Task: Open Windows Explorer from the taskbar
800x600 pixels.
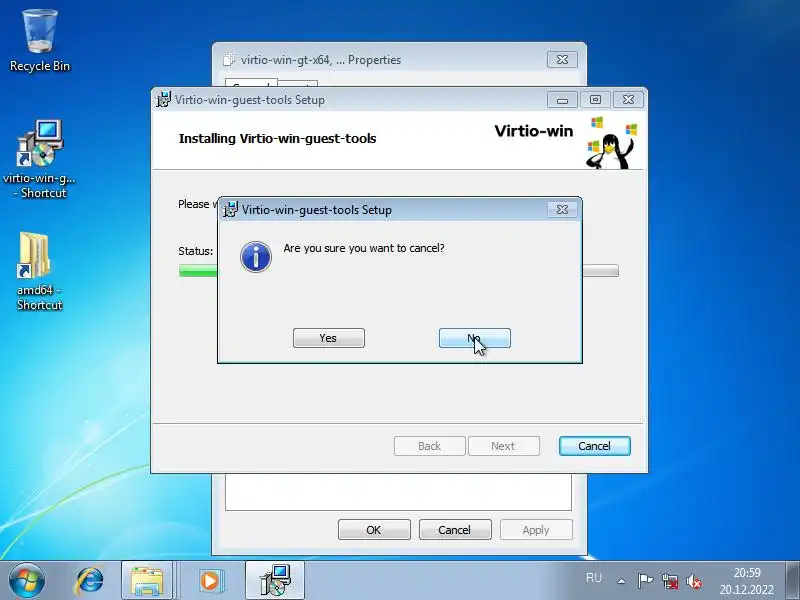Action: pyautogui.click(x=147, y=581)
